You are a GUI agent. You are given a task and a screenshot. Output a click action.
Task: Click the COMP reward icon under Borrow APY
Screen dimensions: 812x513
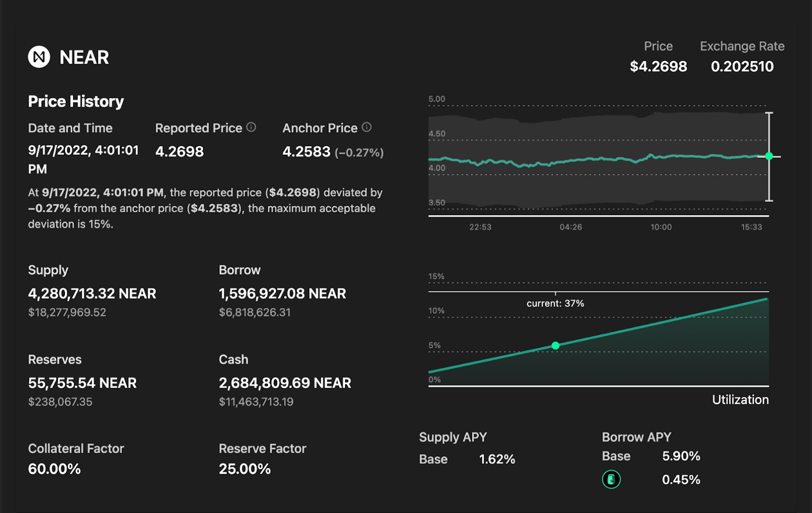[611, 479]
